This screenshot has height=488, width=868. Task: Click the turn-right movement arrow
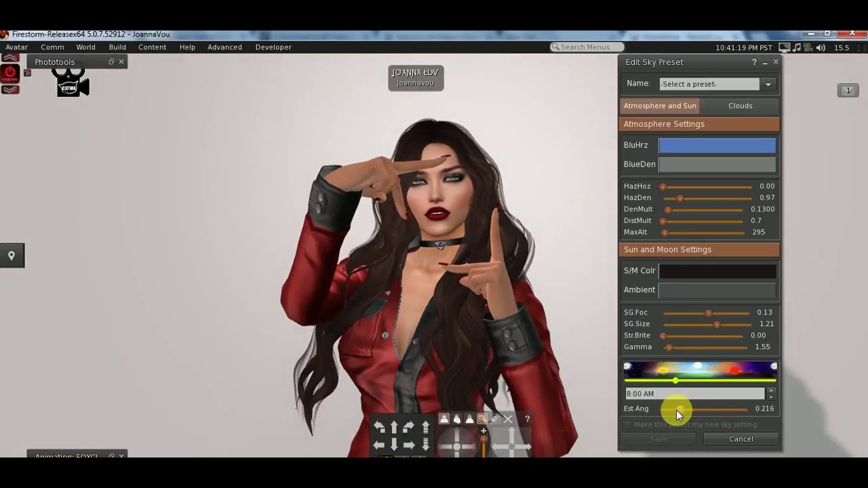(408, 427)
